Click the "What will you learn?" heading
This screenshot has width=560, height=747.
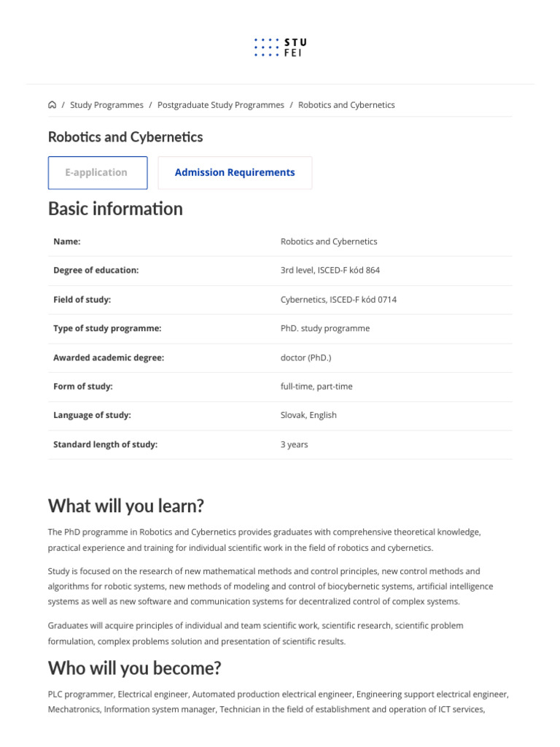tap(126, 506)
